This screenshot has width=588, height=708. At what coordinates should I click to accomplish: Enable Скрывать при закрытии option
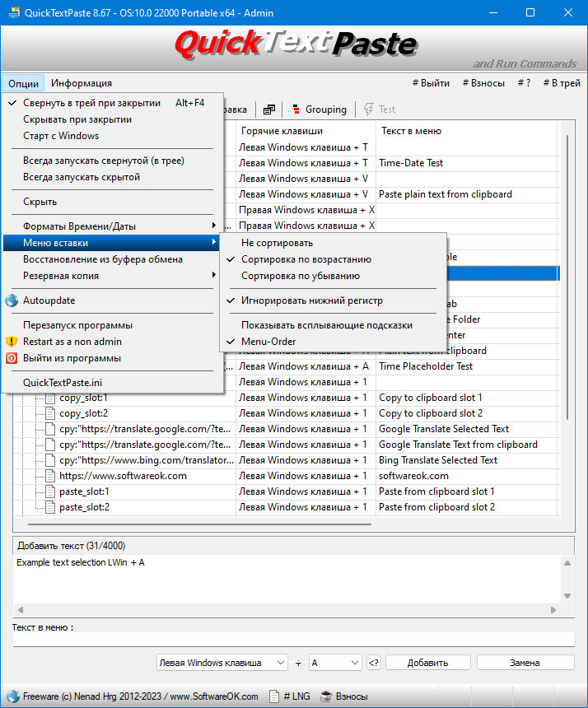tap(113, 119)
